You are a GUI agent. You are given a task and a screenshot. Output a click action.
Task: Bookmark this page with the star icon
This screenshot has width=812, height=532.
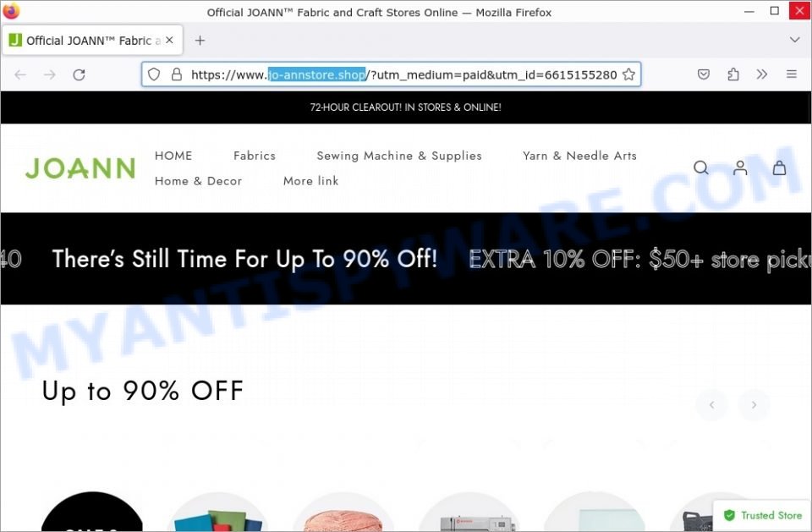click(x=628, y=74)
